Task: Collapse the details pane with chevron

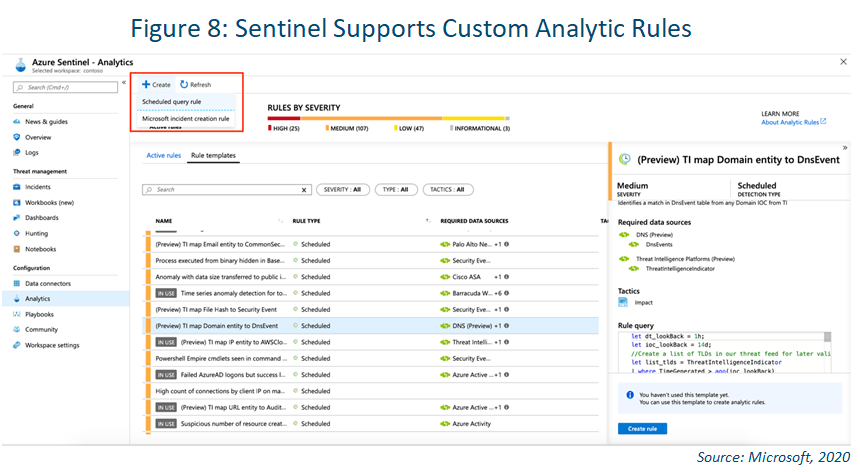Action: (x=845, y=148)
